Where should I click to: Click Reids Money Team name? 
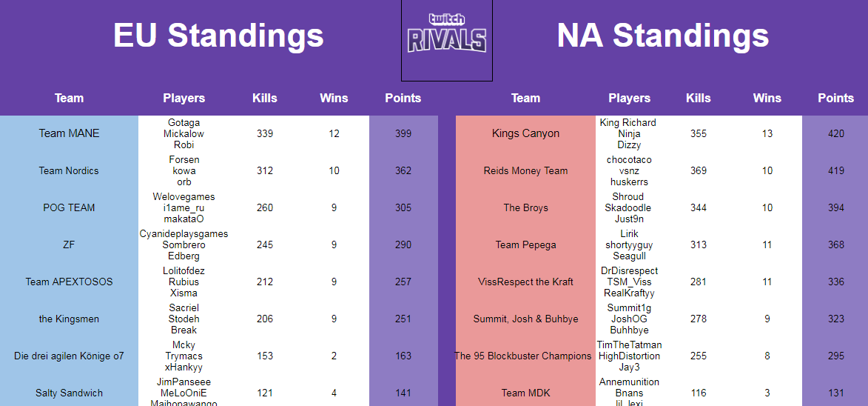pyautogui.click(x=525, y=170)
